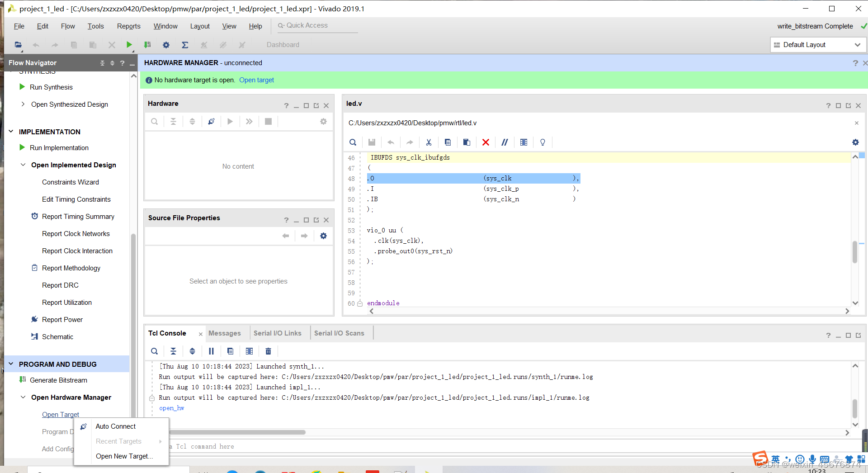Image resolution: width=868 pixels, height=473 pixels.
Task: Collapse Open Implemented Design tree
Action: click(23, 165)
